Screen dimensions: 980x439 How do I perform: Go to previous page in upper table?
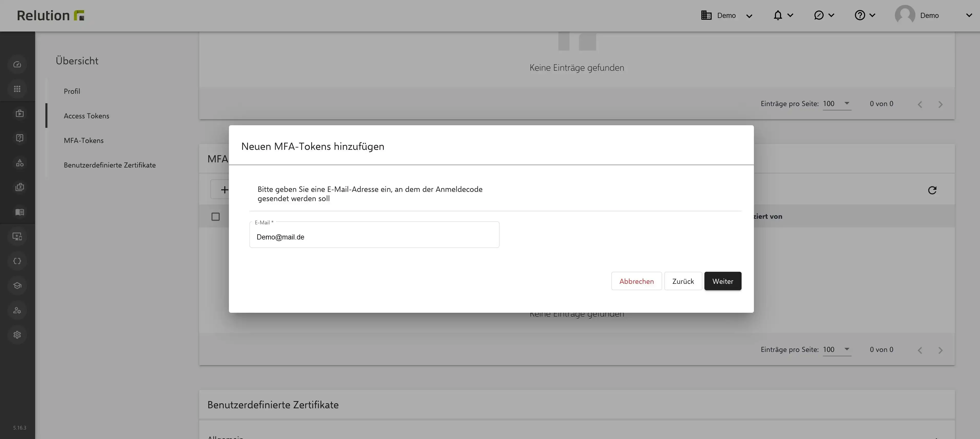click(x=920, y=104)
